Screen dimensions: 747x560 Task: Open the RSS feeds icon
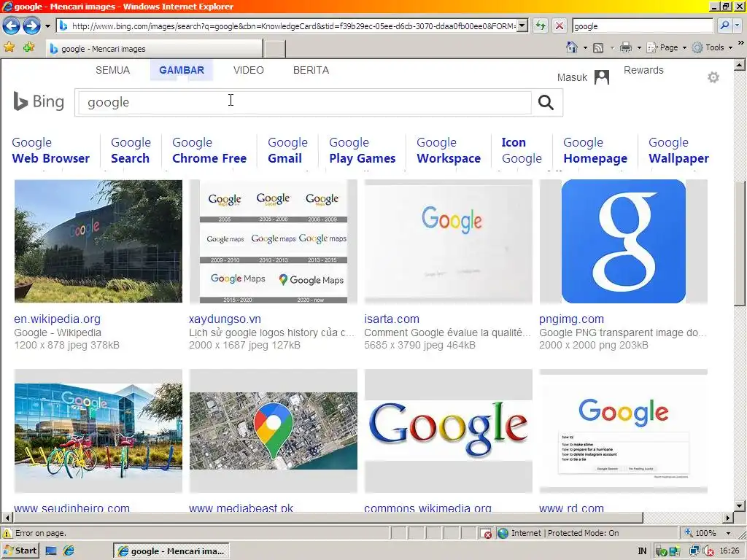(598, 47)
